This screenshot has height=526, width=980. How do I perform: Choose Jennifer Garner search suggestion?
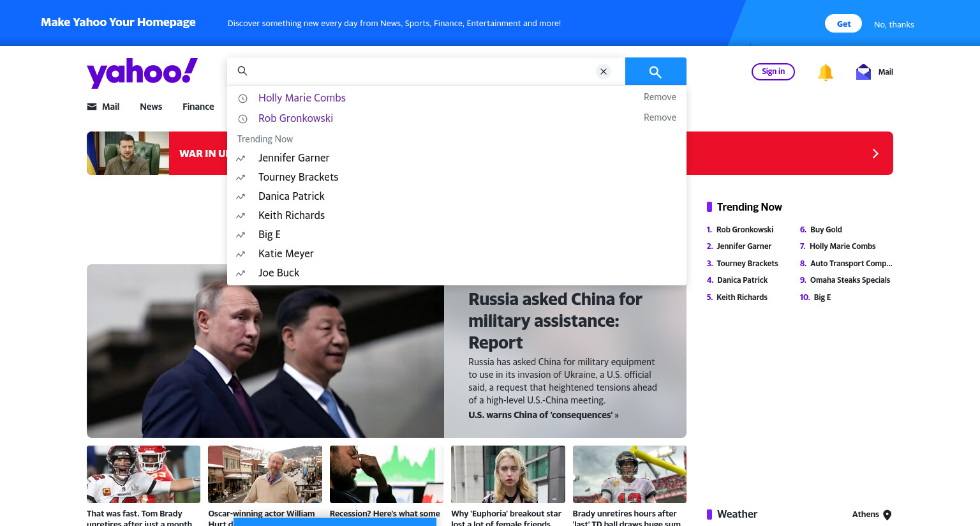pos(293,158)
